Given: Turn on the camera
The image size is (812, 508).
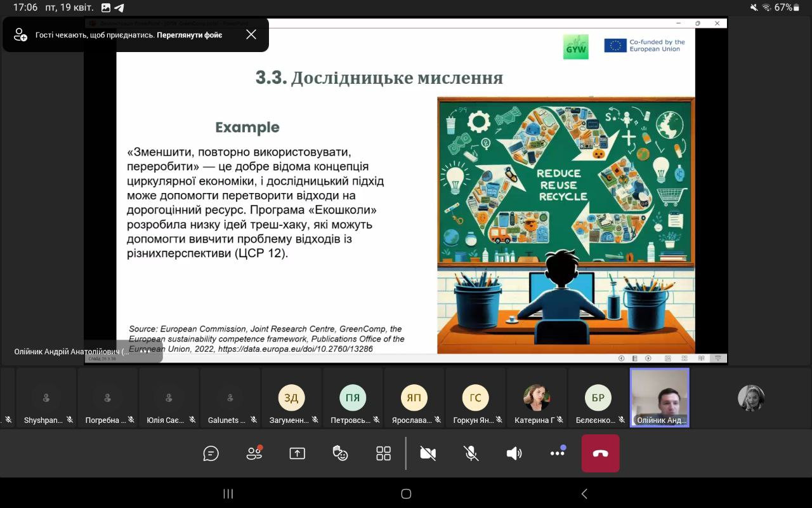Looking at the screenshot, I should [428, 453].
